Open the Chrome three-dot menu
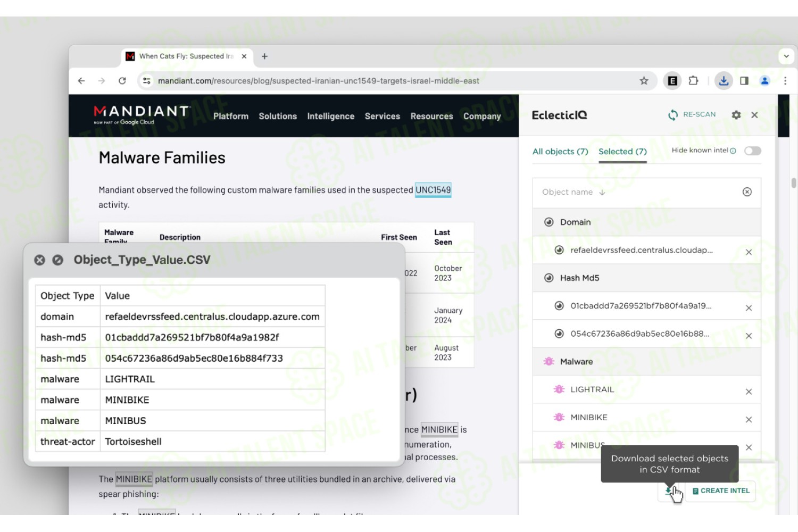Viewport: 798px width, 532px height. pyautogui.click(x=785, y=81)
